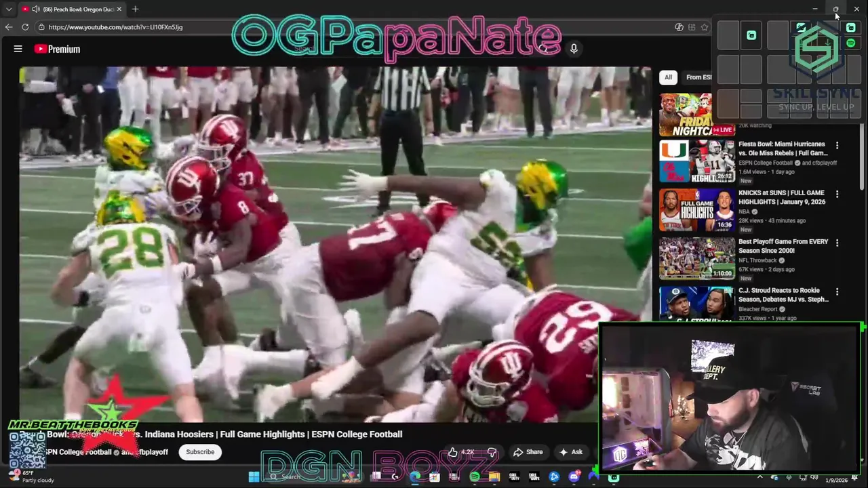Click the video player to pause

(x=335, y=244)
